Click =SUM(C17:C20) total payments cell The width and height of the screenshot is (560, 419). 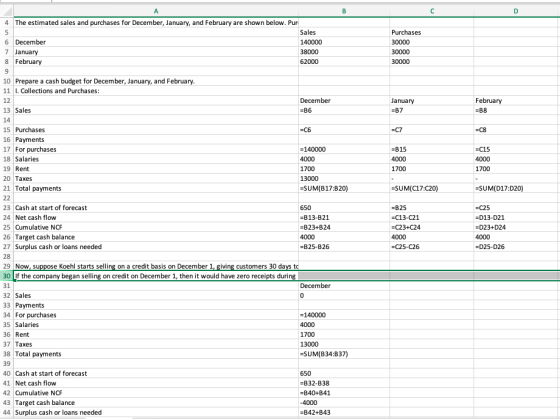pos(432,188)
